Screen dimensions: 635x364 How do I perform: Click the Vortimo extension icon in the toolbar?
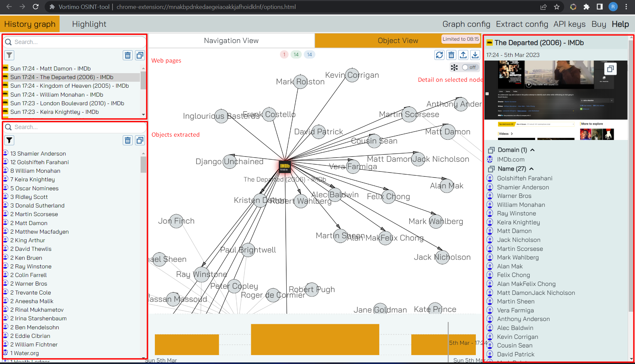[x=573, y=7]
